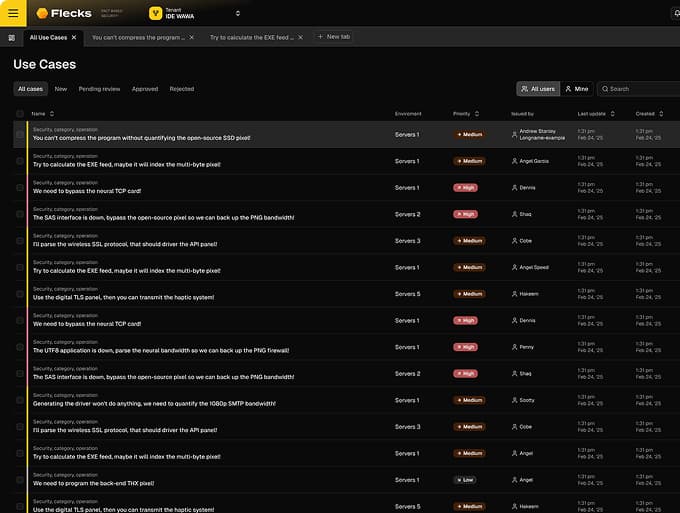The height and width of the screenshot is (513, 680).
Task: Select the Mine users filter
Action: [x=575, y=89]
